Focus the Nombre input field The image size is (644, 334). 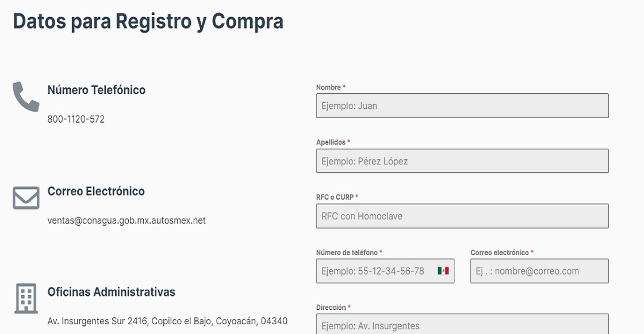tap(462, 106)
